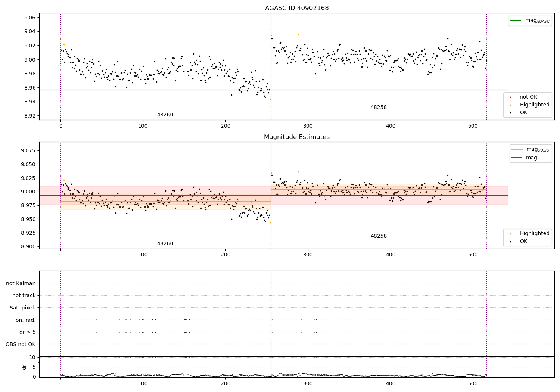The image size is (560, 392).
Task: Select the mag AGASC legend label in the top plot
Action: tap(537, 21)
